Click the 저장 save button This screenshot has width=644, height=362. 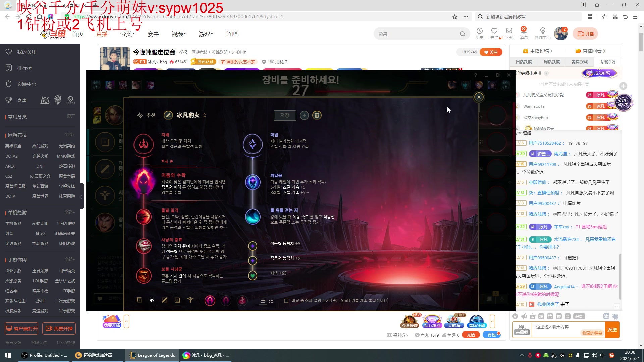click(285, 115)
